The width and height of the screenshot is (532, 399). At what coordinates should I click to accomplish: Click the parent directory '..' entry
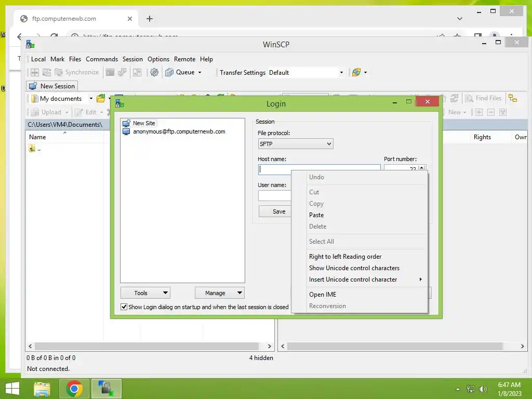pos(35,149)
